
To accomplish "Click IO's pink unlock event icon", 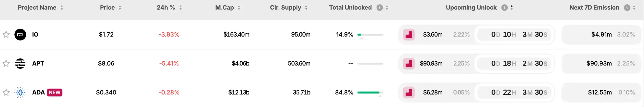I will pos(409,35).
